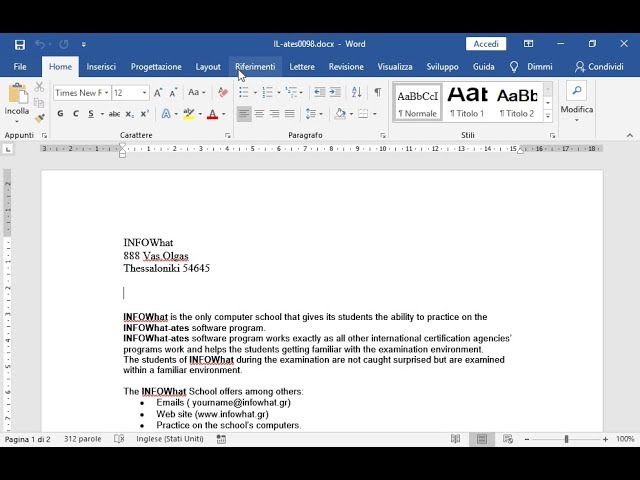640x480 pixels.
Task: Click the Accedi sign-in button
Action: [x=486, y=44]
